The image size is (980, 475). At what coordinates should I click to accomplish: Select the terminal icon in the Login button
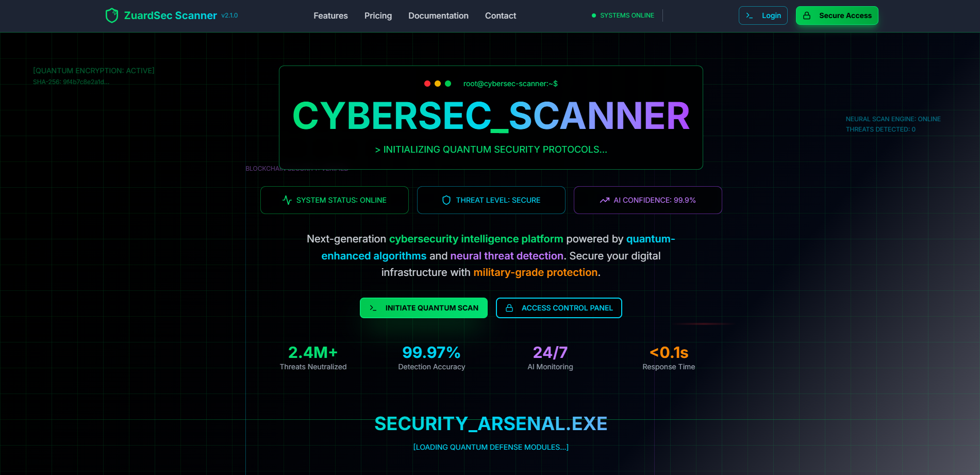click(749, 15)
